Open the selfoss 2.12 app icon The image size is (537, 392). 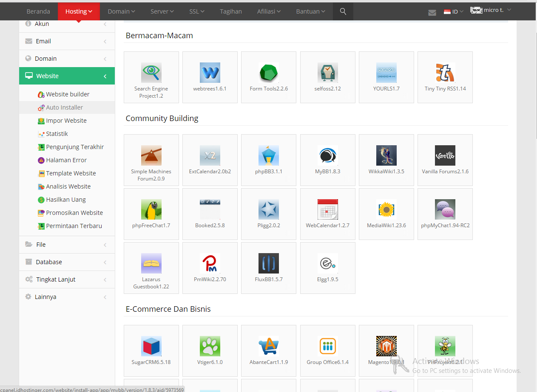(x=328, y=73)
